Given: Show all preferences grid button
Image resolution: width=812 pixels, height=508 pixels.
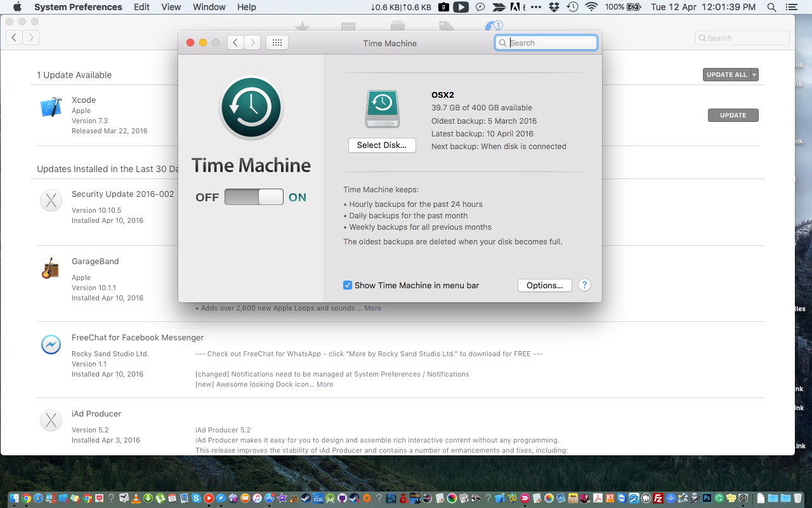Looking at the screenshot, I should tap(277, 43).
